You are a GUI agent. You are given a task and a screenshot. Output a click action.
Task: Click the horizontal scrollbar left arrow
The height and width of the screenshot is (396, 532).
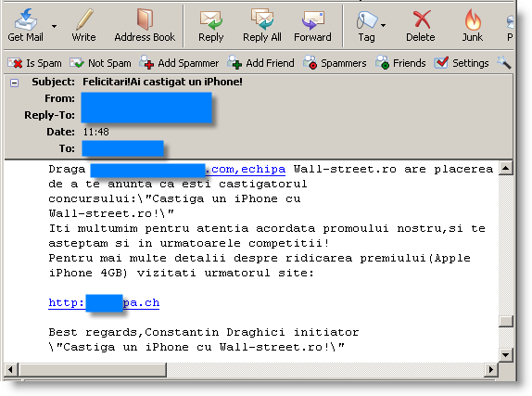(10, 369)
